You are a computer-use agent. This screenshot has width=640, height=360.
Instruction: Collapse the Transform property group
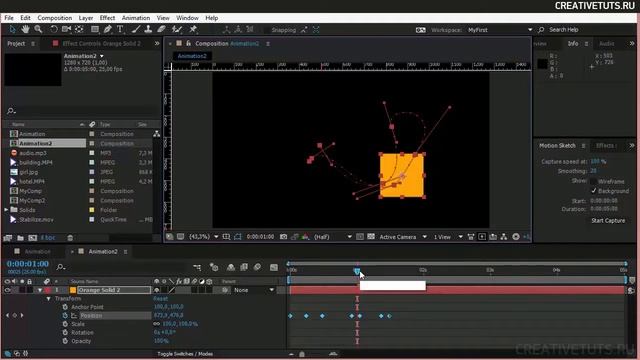click(x=49, y=299)
